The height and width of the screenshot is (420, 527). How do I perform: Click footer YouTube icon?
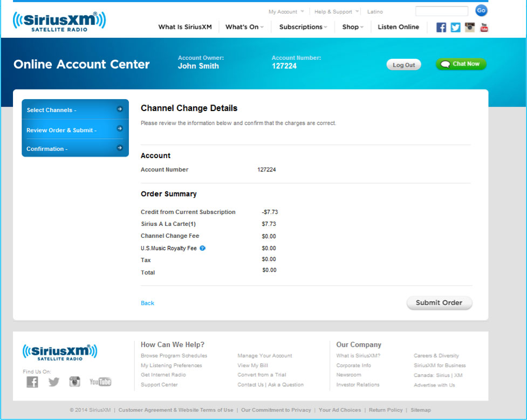click(x=100, y=382)
